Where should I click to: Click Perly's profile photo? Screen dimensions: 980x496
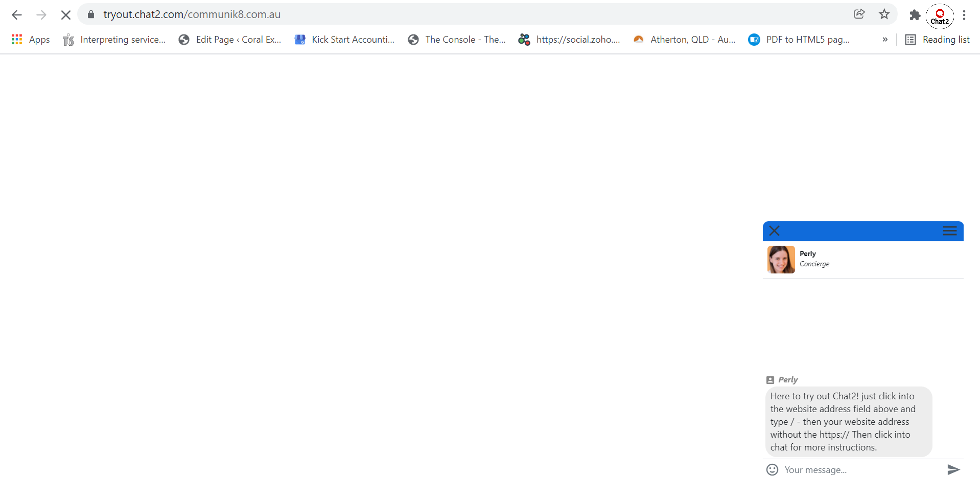pos(781,259)
